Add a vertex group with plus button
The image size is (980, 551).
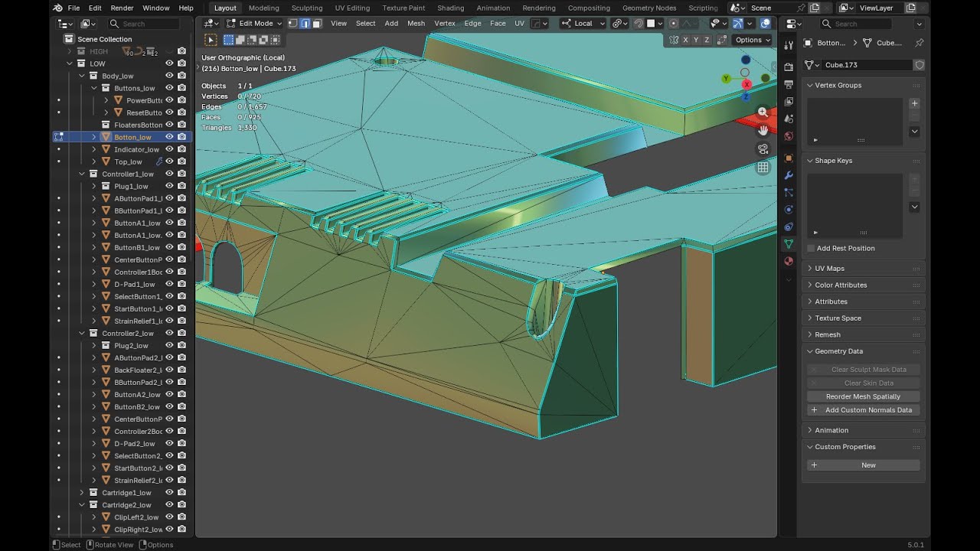pyautogui.click(x=914, y=103)
